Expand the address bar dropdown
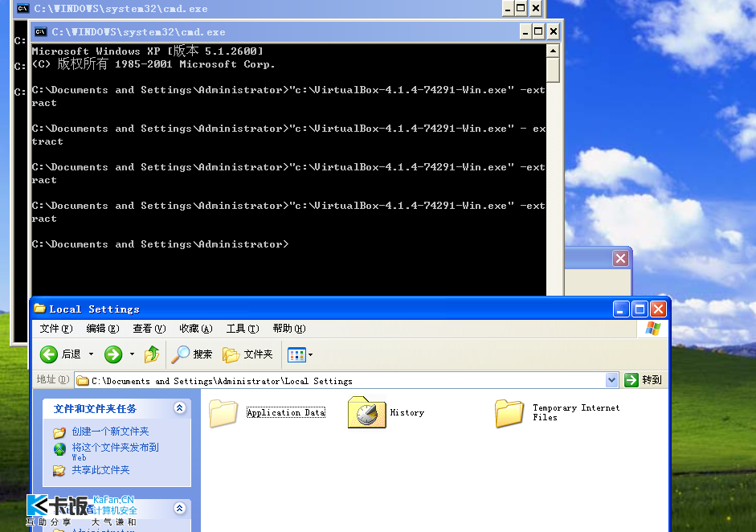This screenshot has width=756, height=532. click(612, 380)
